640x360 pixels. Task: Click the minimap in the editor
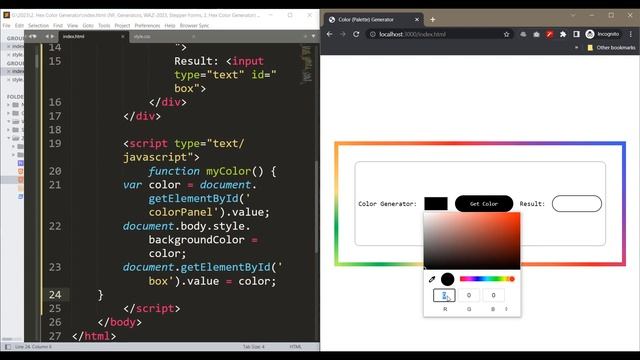coord(306,64)
